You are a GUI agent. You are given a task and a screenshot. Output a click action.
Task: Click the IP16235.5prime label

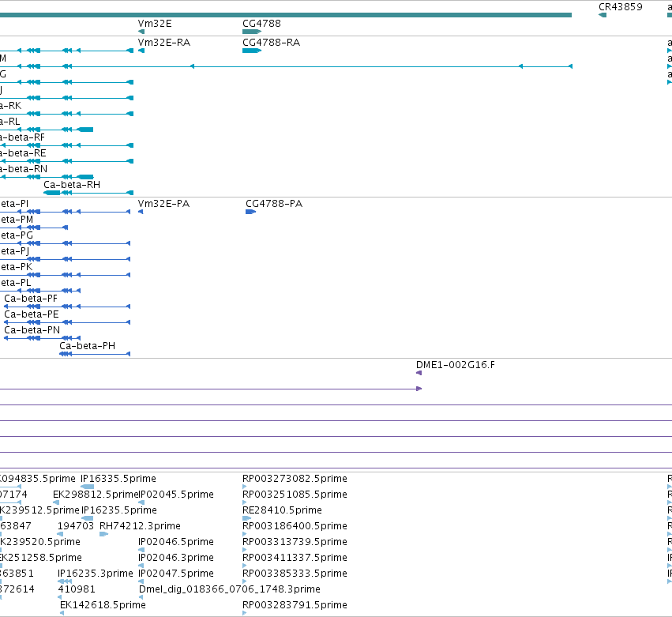[x=119, y=510]
